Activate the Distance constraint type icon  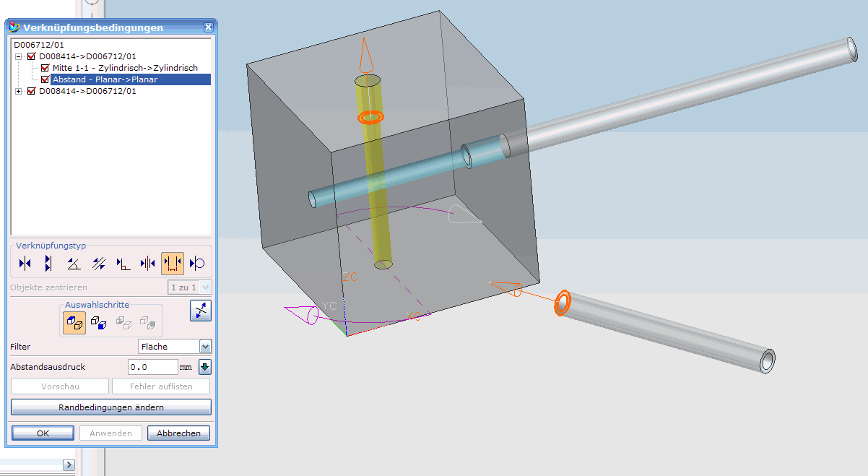pyautogui.click(x=173, y=264)
